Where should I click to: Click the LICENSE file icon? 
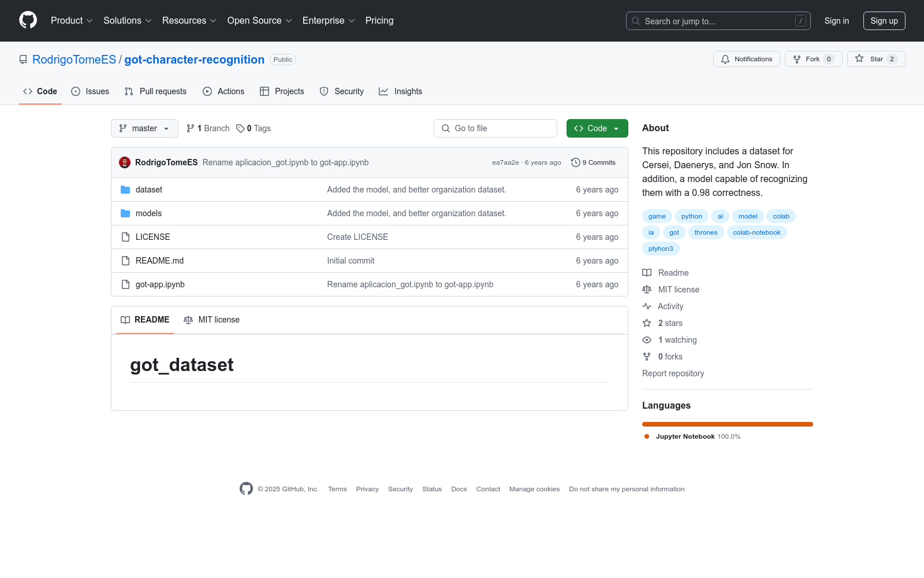[x=125, y=237]
